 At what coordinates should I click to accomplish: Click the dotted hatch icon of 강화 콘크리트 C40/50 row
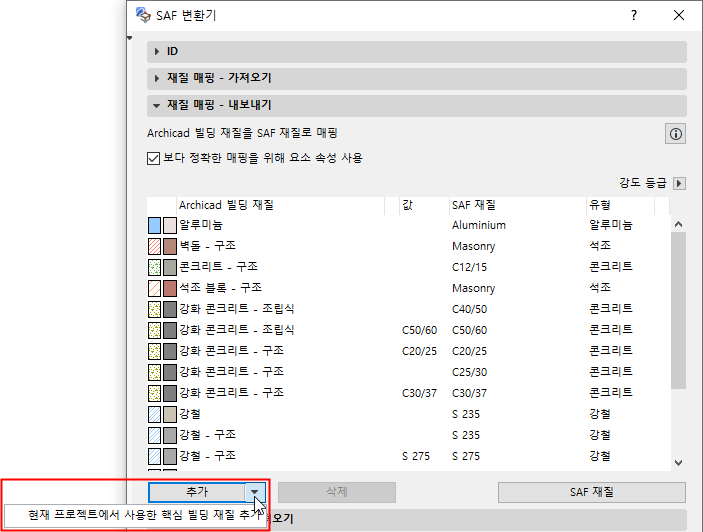(x=154, y=310)
